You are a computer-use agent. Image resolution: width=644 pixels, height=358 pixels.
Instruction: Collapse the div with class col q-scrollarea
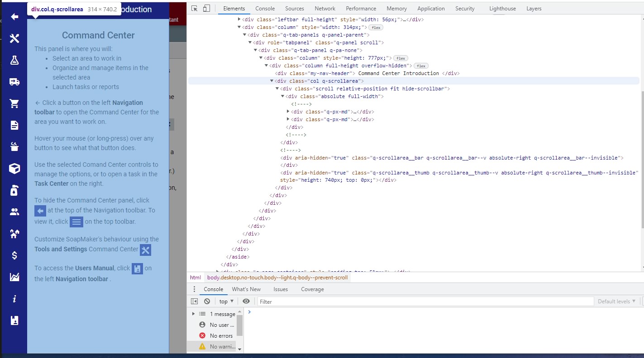pyautogui.click(x=272, y=80)
